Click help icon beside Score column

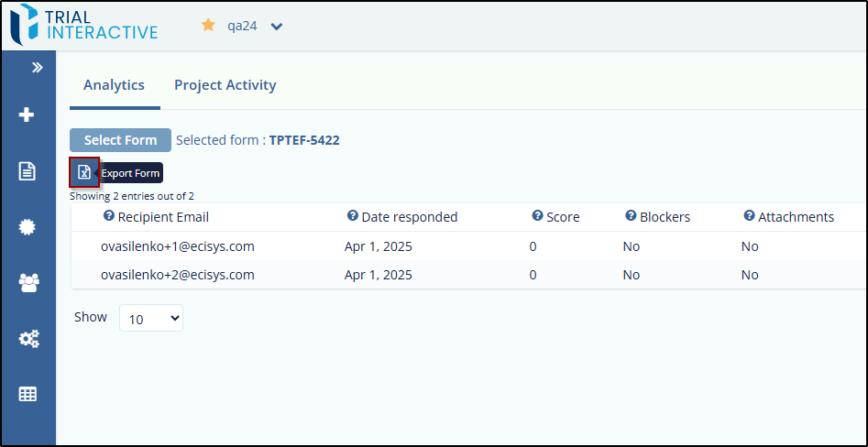point(537,216)
